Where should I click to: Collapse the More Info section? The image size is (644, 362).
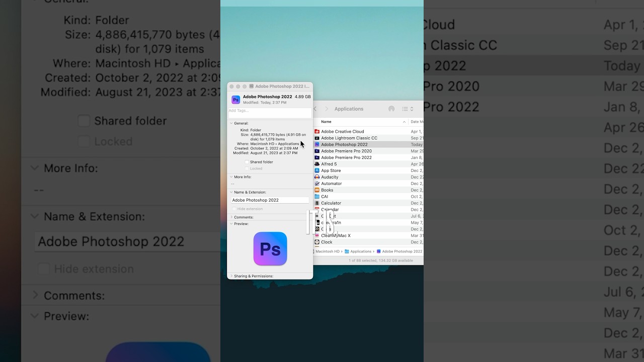tap(231, 177)
